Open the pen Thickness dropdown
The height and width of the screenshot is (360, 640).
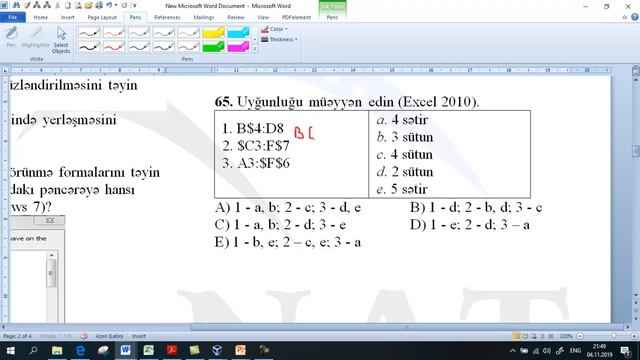click(279, 40)
